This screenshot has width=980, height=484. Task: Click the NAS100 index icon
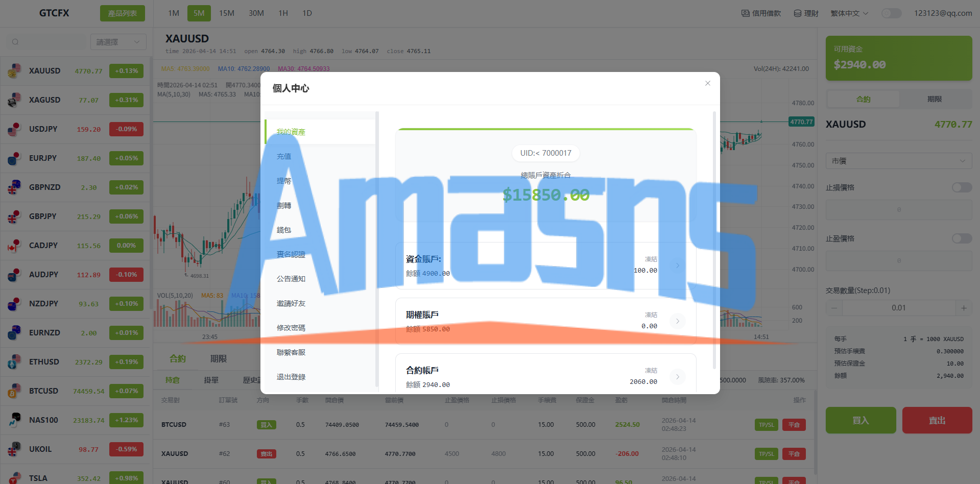tap(14, 420)
